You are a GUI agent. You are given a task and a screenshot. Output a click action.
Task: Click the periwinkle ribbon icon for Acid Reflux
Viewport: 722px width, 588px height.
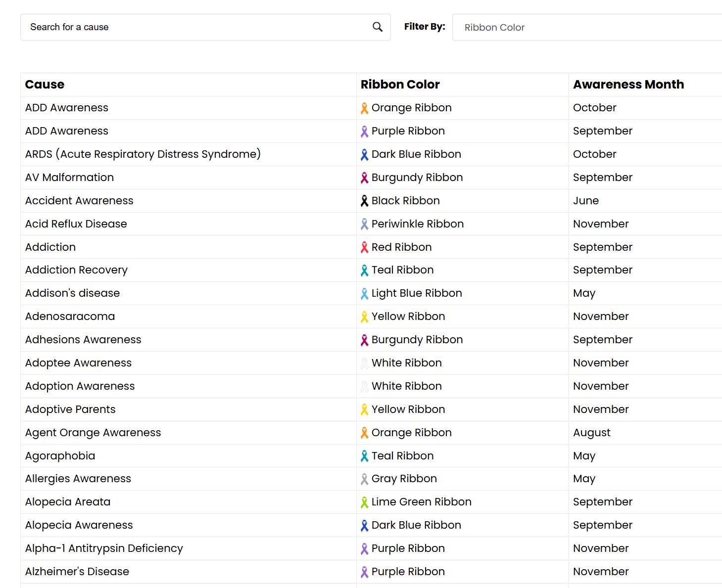[x=365, y=224]
